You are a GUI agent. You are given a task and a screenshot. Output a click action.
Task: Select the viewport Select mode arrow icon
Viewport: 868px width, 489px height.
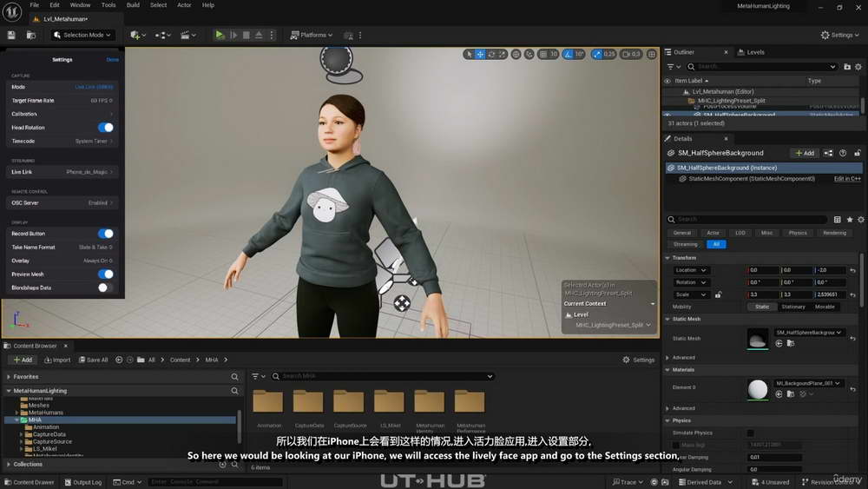(x=470, y=54)
